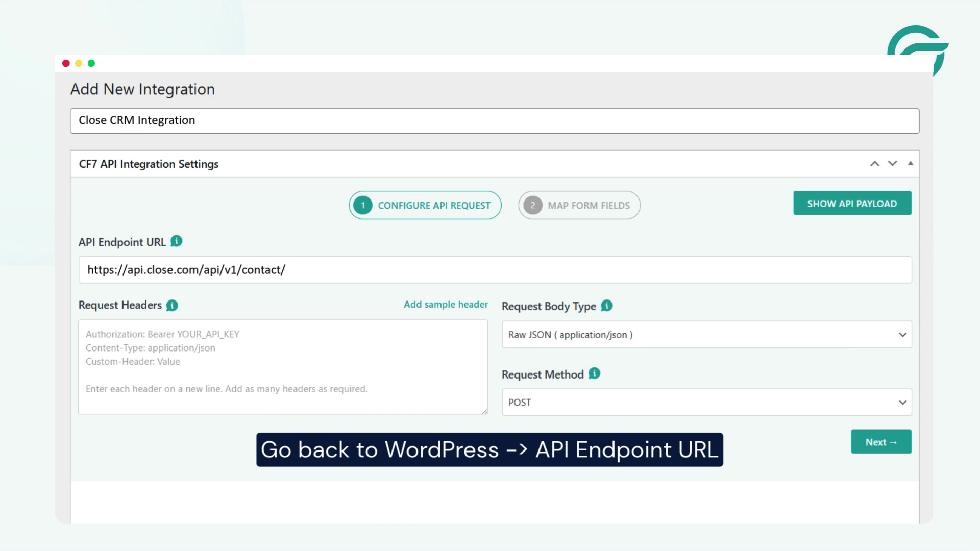The height and width of the screenshot is (551, 980).
Task: Focus the integration title field
Action: [x=495, y=121]
